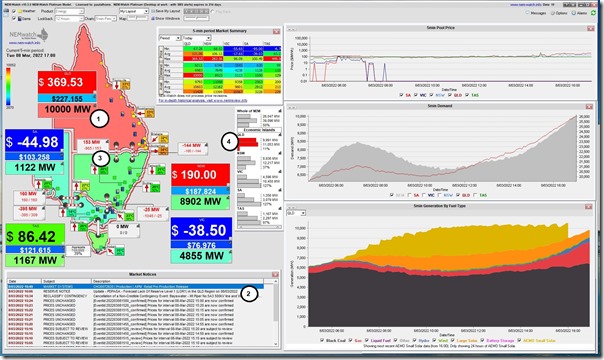Screen dimensions: 604x360
Task: Open the Period dropdown in Market Summary
Action: (170, 38)
